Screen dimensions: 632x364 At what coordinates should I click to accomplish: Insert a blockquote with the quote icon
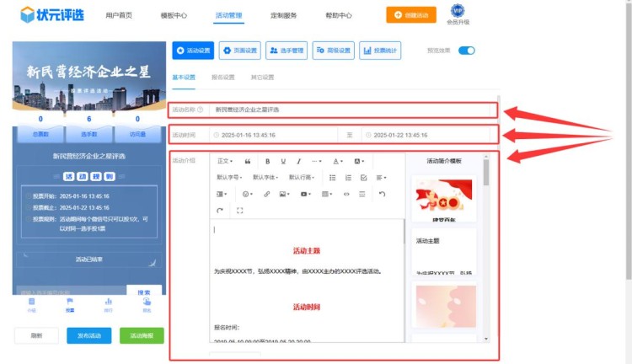[x=248, y=161]
